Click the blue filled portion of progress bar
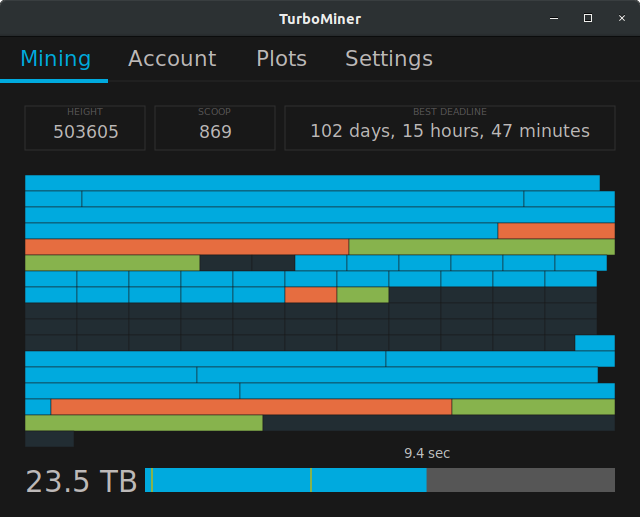 [286, 480]
